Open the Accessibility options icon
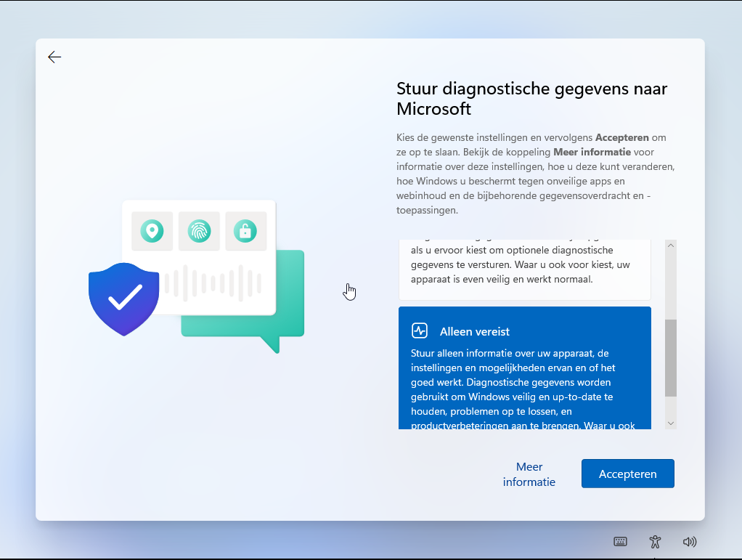Viewport: 742px width, 560px height. 655,542
